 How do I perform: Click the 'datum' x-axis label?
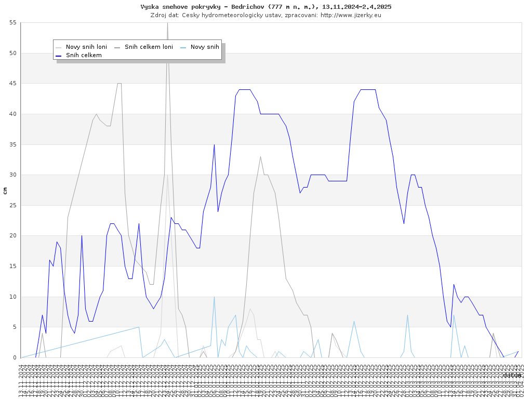512,375
